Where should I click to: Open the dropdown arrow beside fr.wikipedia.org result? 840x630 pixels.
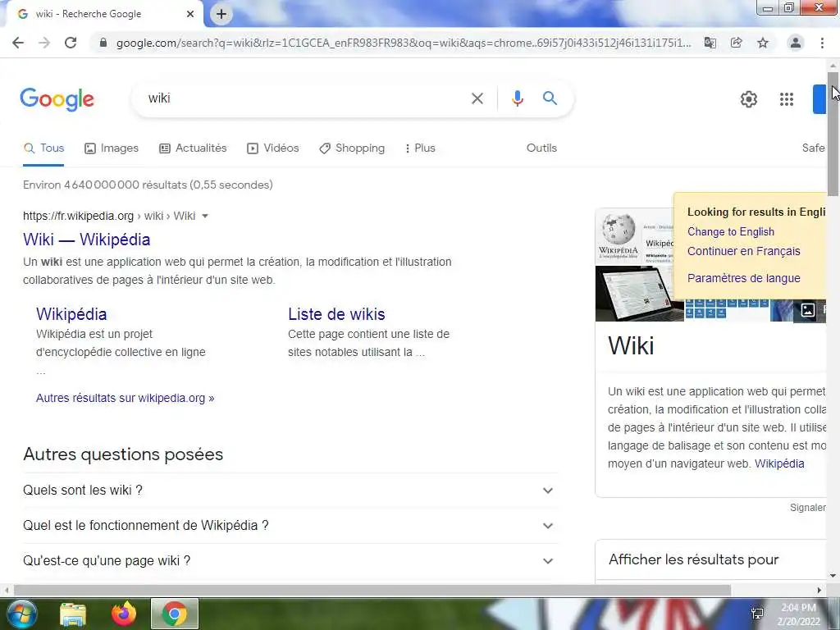click(x=204, y=217)
